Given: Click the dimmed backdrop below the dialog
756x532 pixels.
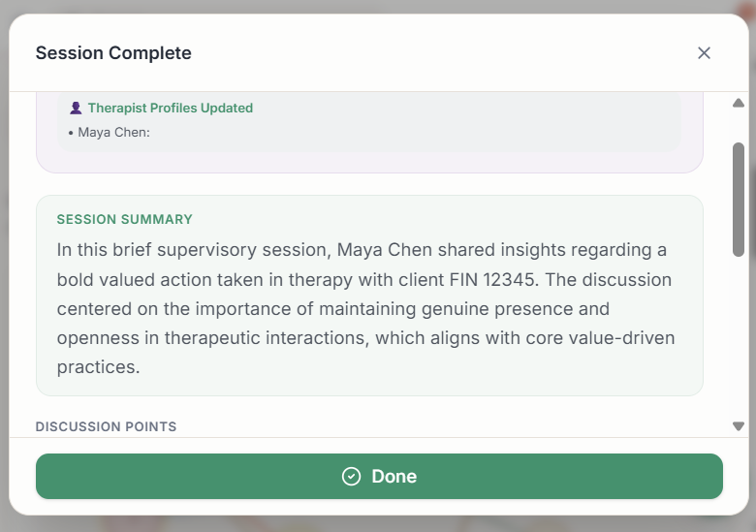Looking at the screenshot, I should (x=378, y=524).
